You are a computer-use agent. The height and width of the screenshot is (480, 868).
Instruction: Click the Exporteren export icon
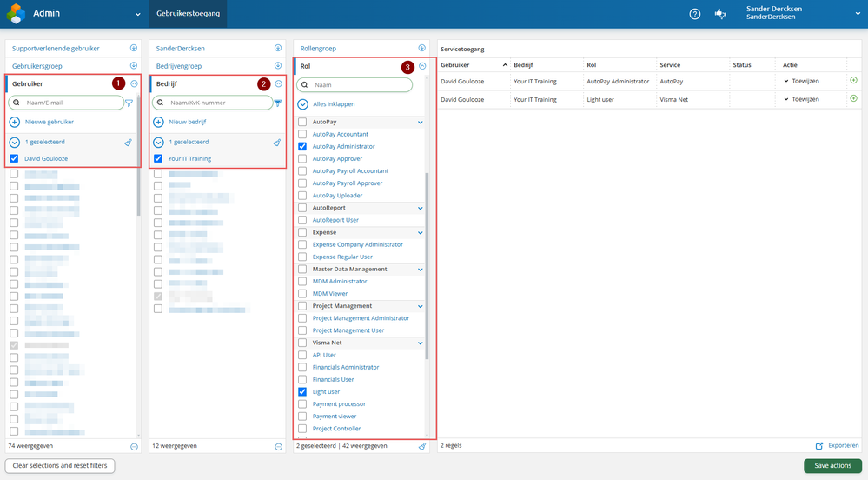pyautogui.click(x=819, y=445)
